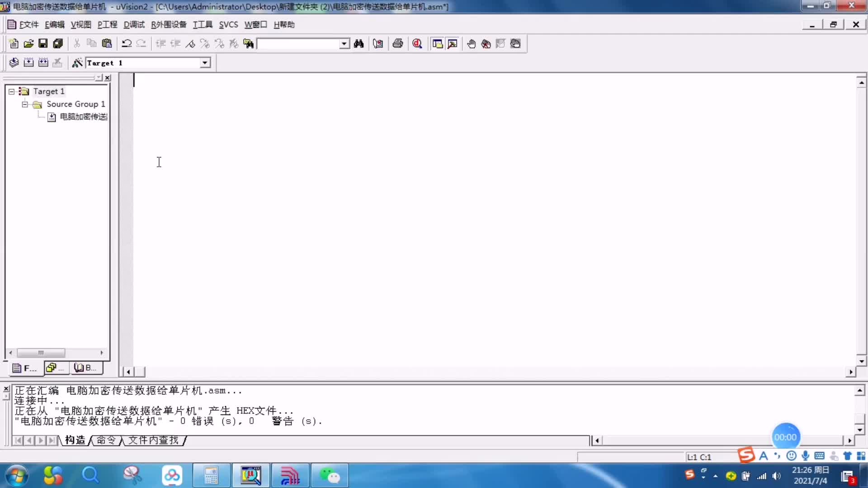Open the 调试 menu
The width and height of the screenshot is (868, 488).
[x=134, y=24]
